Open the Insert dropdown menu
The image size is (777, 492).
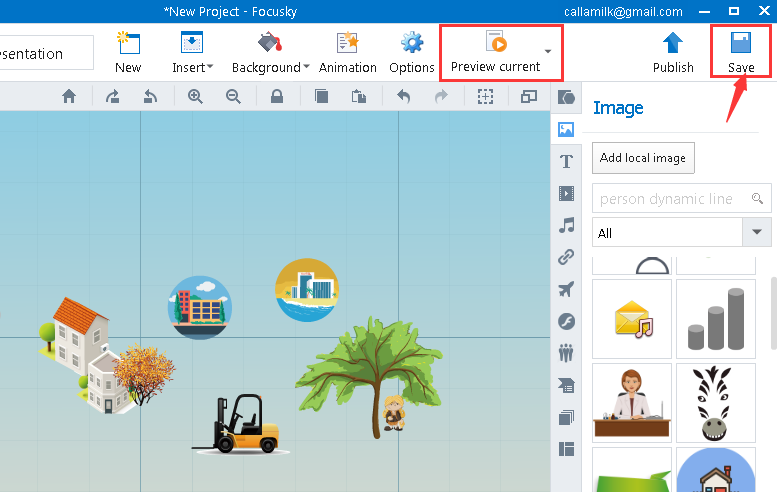pyautogui.click(x=192, y=53)
